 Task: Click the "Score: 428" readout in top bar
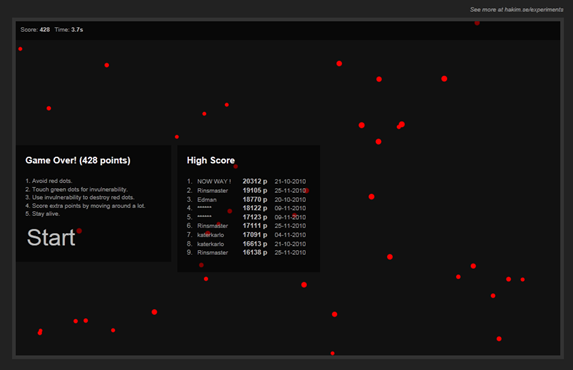coord(35,30)
